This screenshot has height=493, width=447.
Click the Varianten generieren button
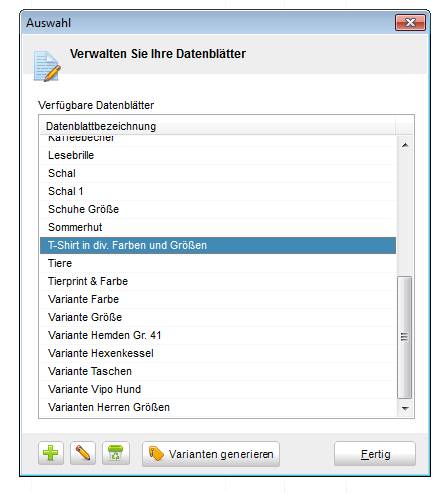[211, 454]
